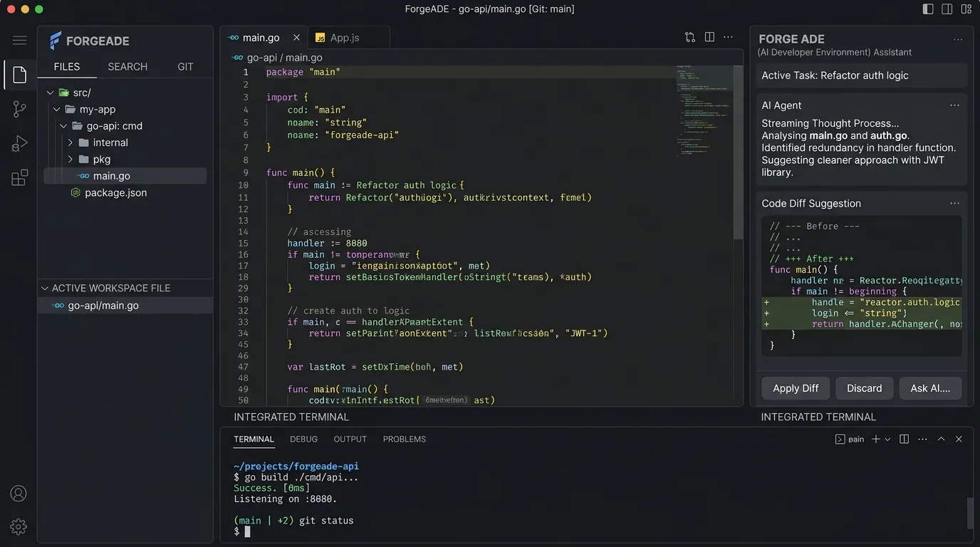980x547 pixels.
Task: Expand the pkg folder
Action: (x=71, y=160)
